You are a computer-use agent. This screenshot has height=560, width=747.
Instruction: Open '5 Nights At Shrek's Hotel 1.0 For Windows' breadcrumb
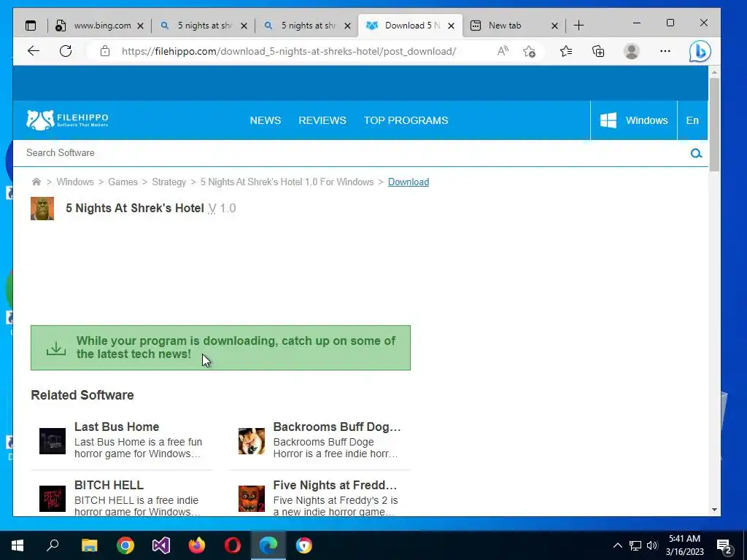tap(287, 182)
